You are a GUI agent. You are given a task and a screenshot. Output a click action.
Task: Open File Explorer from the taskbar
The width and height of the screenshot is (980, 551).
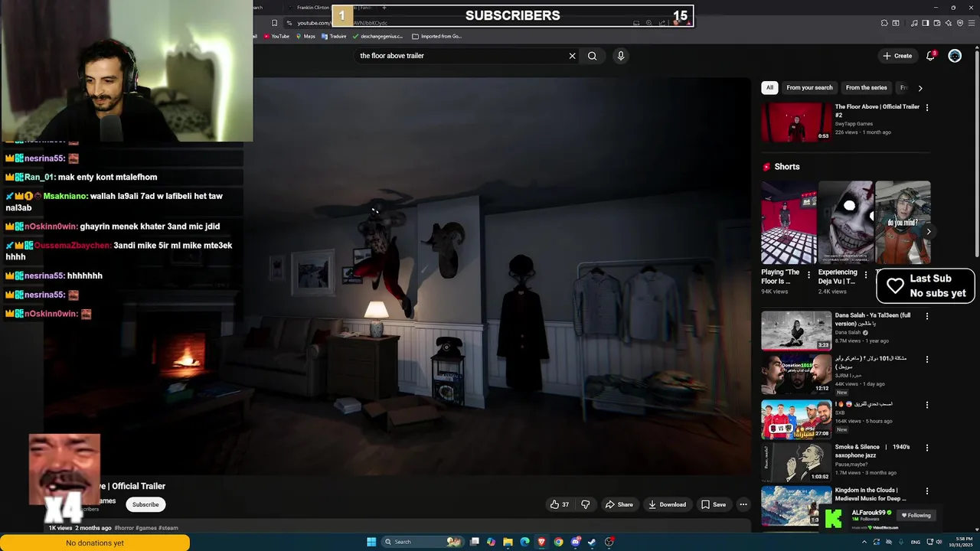click(x=508, y=542)
